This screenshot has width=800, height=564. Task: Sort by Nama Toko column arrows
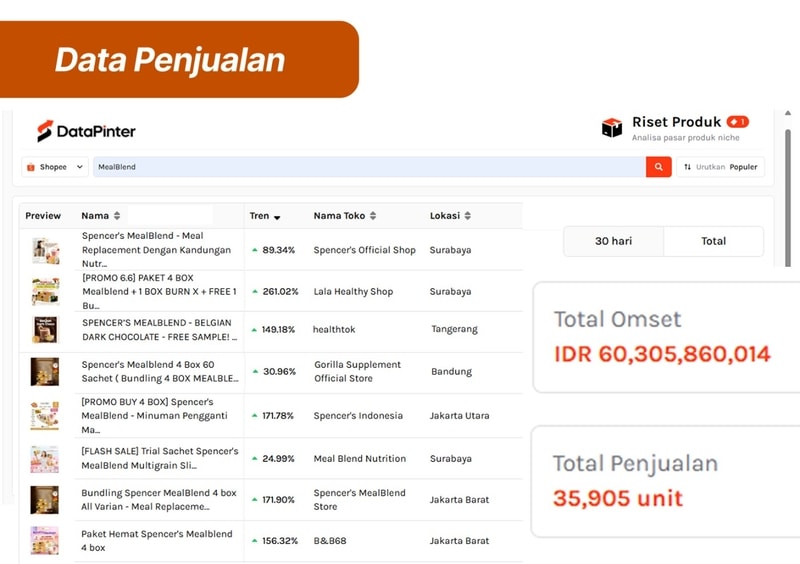click(373, 216)
